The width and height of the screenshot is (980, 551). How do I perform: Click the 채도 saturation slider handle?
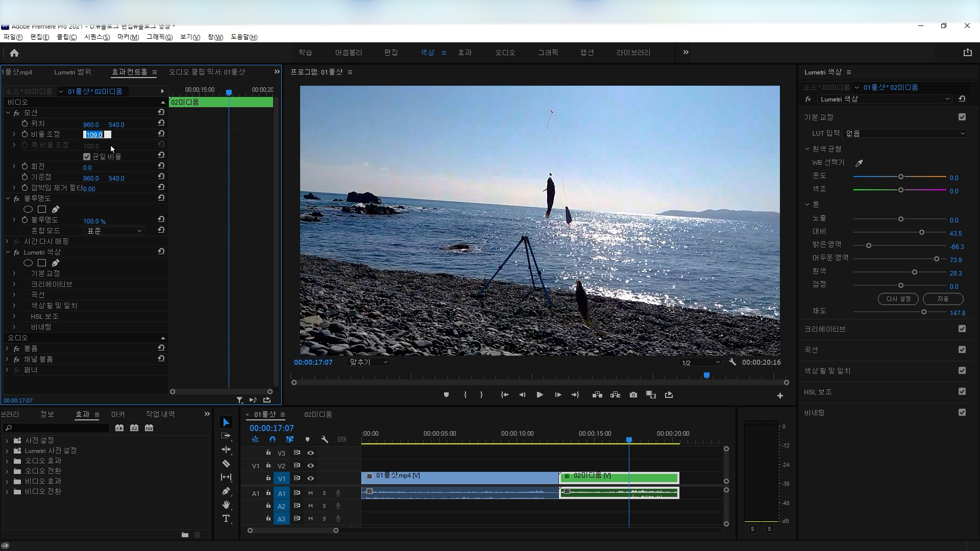coord(923,312)
